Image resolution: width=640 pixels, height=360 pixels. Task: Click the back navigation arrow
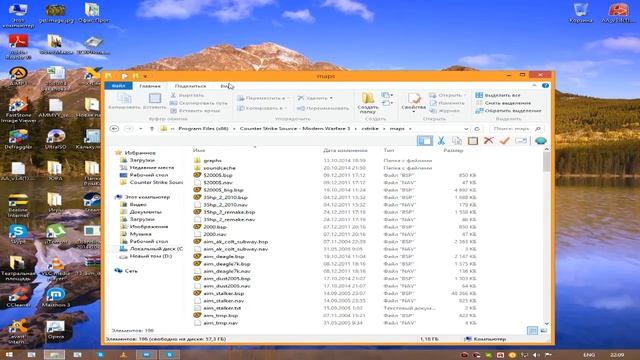(x=114, y=129)
